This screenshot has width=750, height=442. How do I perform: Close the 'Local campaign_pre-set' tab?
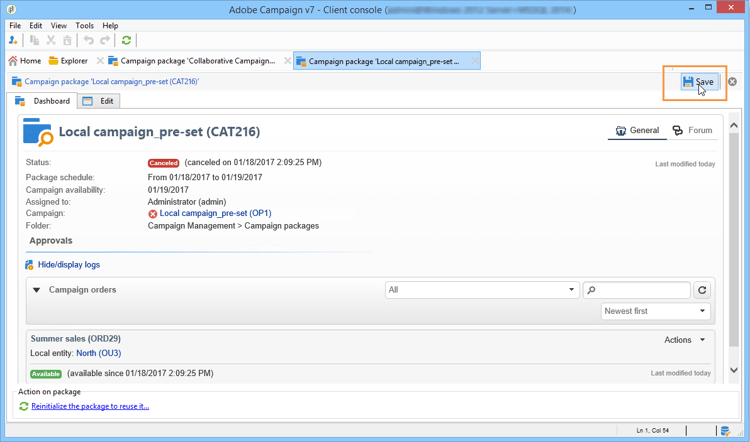click(x=475, y=61)
